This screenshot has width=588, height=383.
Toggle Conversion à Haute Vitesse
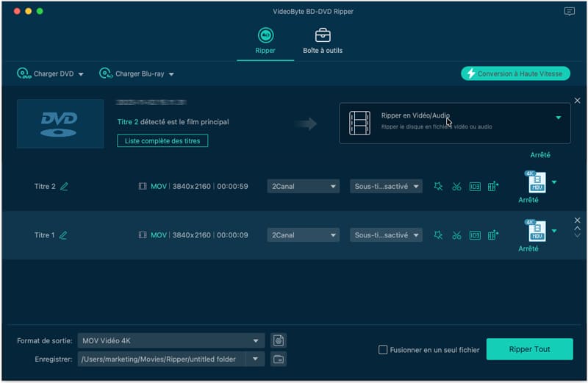point(514,74)
